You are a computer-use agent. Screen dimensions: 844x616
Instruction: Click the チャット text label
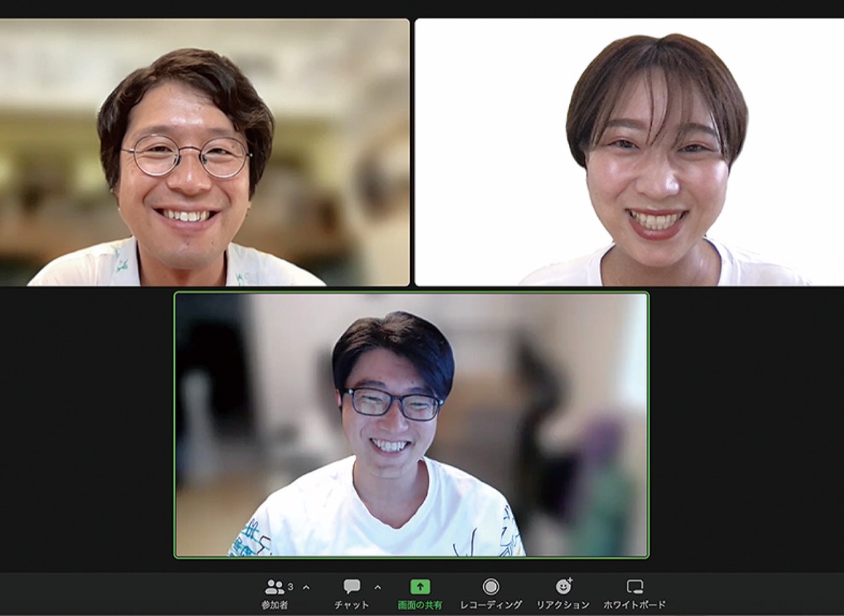352,605
